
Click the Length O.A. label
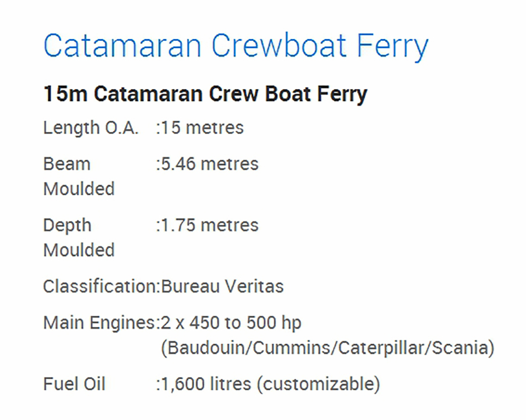[91, 128]
